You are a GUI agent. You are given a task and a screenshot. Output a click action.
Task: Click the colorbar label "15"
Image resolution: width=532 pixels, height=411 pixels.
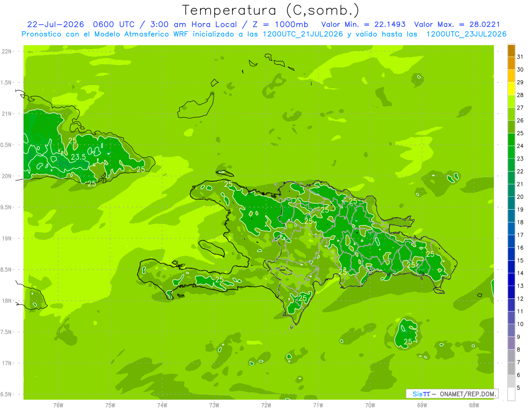pyautogui.click(x=520, y=261)
